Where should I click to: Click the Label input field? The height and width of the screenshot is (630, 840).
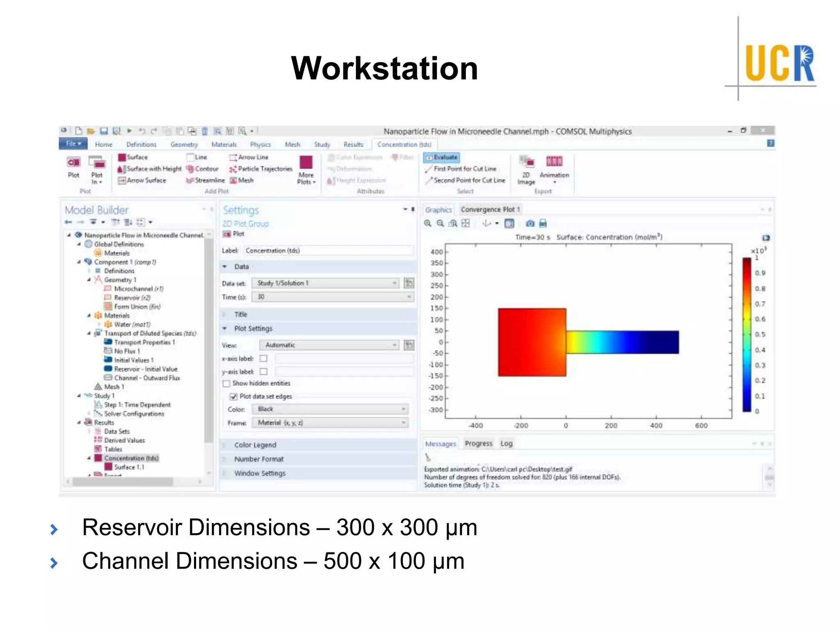[x=328, y=251]
